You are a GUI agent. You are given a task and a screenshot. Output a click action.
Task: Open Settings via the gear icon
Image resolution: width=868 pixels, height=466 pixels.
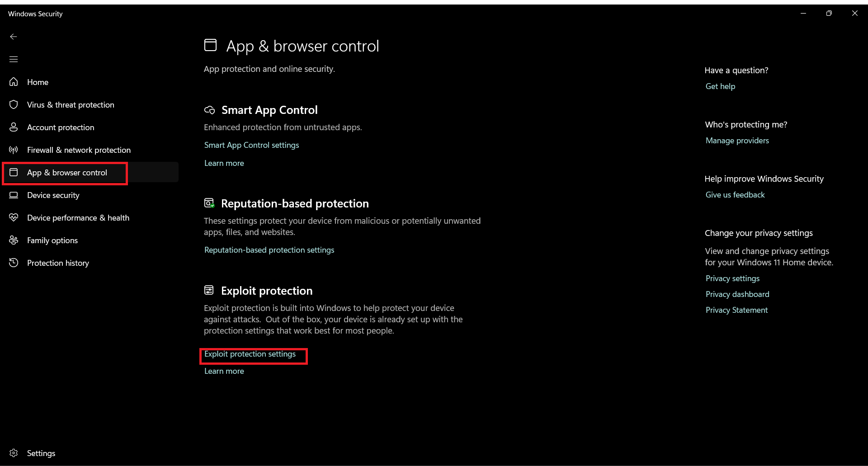pyautogui.click(x=14, y=453)
